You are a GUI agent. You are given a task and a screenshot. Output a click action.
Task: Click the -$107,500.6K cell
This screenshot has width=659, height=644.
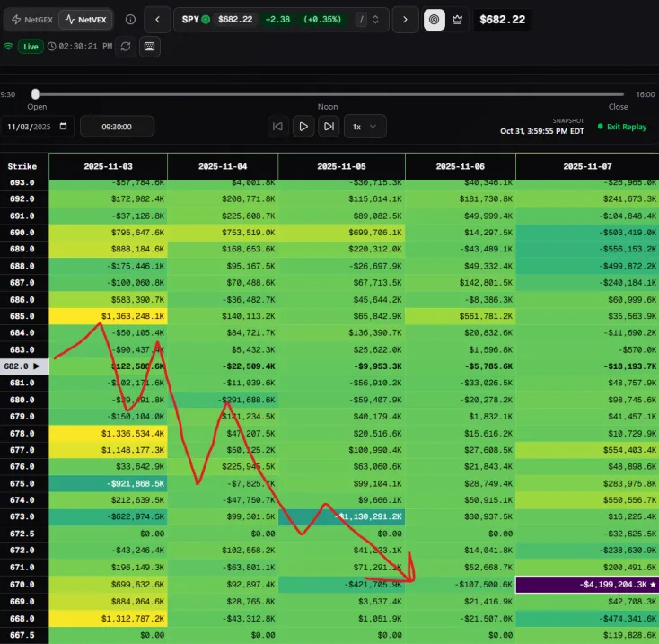pos(461,585)
